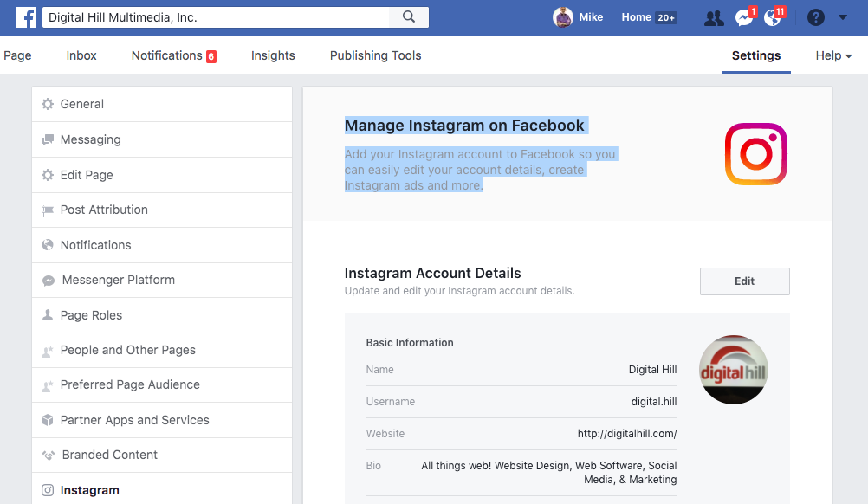Switch to the Insights tab

pyautogui.click(x=273, y=55)
